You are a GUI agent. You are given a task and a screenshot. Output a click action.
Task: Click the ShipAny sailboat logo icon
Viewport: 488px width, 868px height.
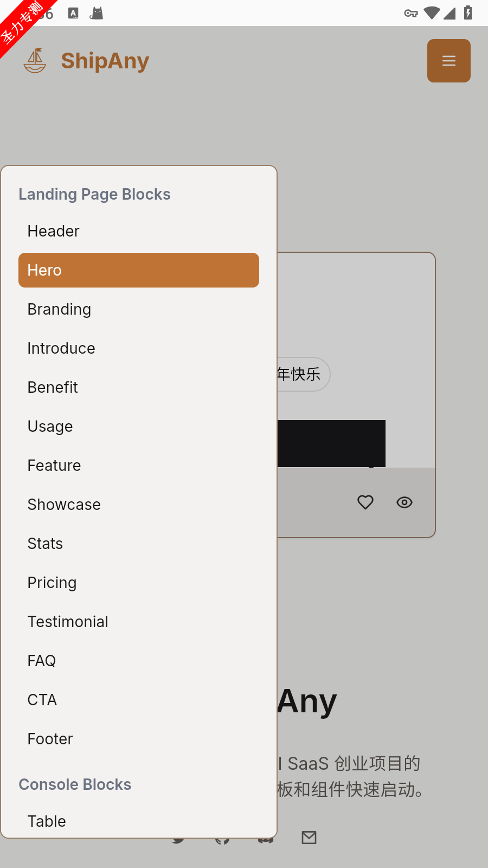coord(35,61)
